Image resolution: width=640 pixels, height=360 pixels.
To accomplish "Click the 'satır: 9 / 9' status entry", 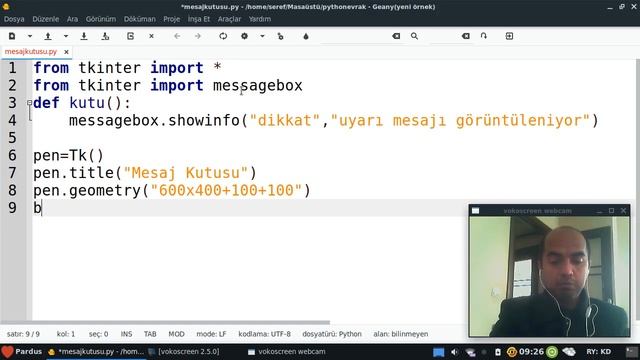I will click(x=23, y=334).
